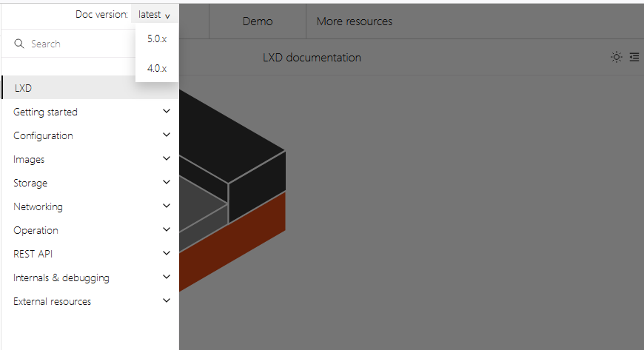Switch to the Demo tab

click(258, 21)
